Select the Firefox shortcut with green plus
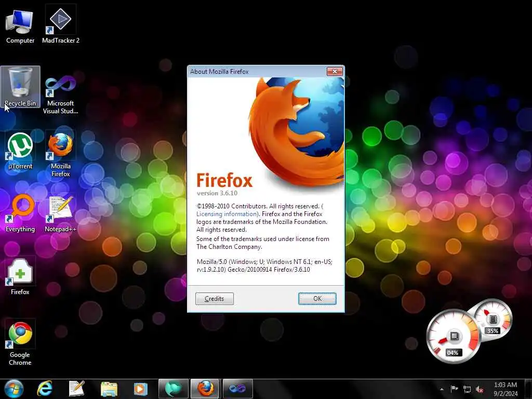The height and width of the screenshot is (399, 532). point(20,276)
